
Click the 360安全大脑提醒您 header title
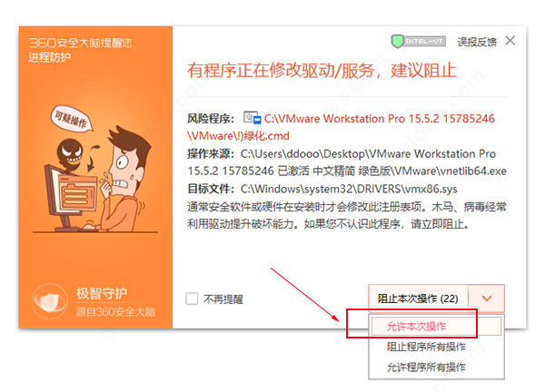[81, 43]
